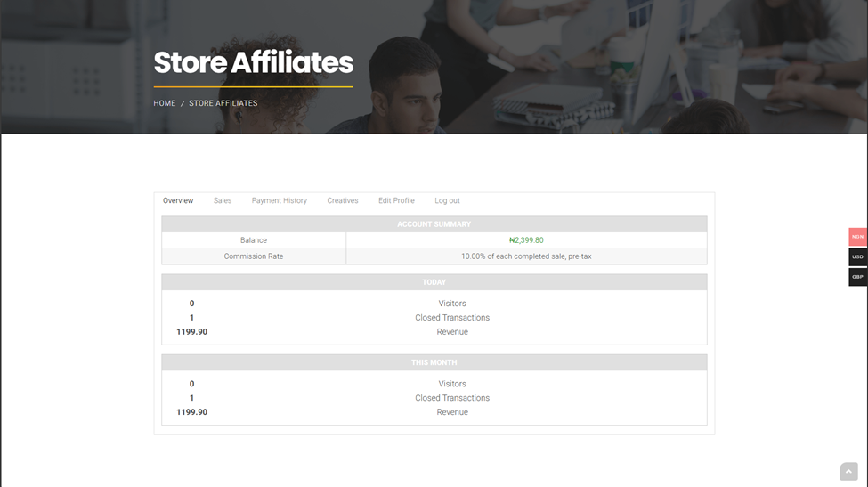Screen dimensions: 868x487
Task: Click the HOME breadcrumb link
Action: pos(165,103)
